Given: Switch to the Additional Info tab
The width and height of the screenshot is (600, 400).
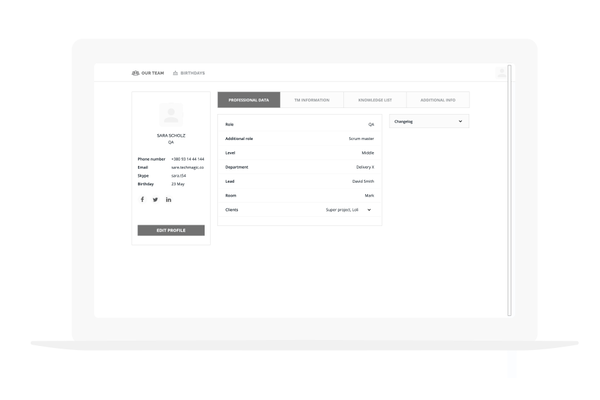Looking at the screenshot, I should [x=437, y=100].
